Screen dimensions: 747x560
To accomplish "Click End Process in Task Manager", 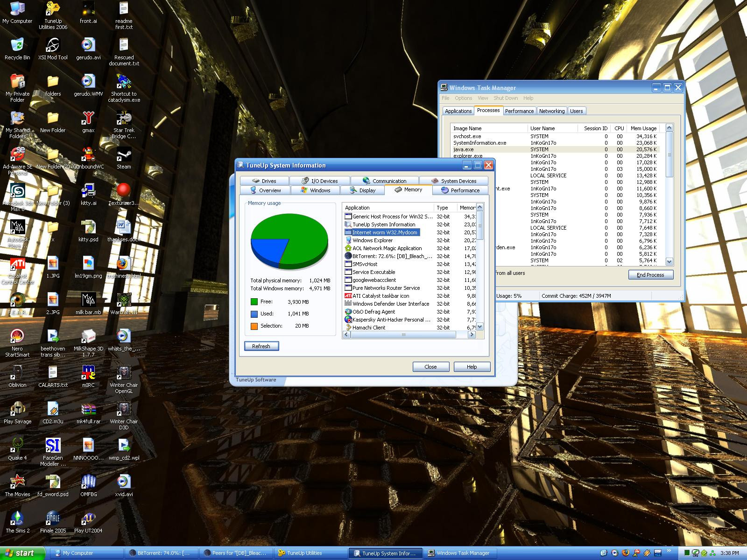I will pos(650,275).
